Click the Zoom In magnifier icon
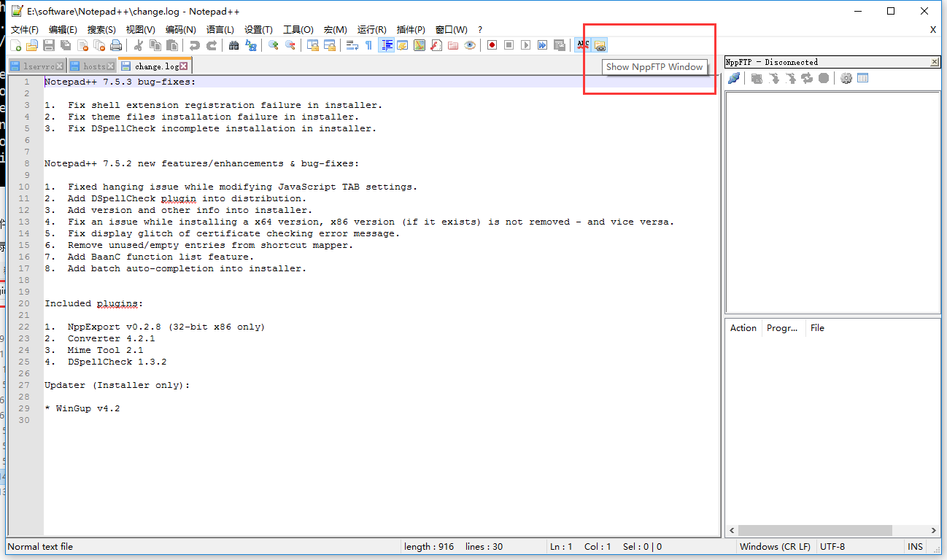 point(274,45)
